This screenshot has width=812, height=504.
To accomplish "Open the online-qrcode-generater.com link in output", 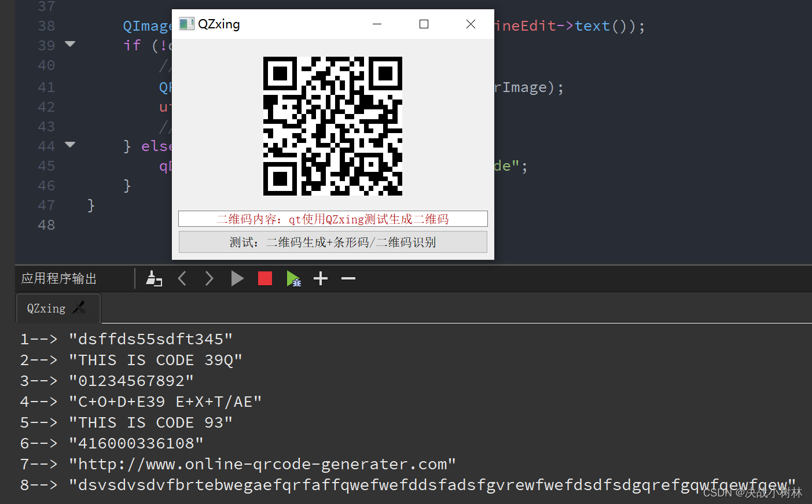I will tap(262, 463).
